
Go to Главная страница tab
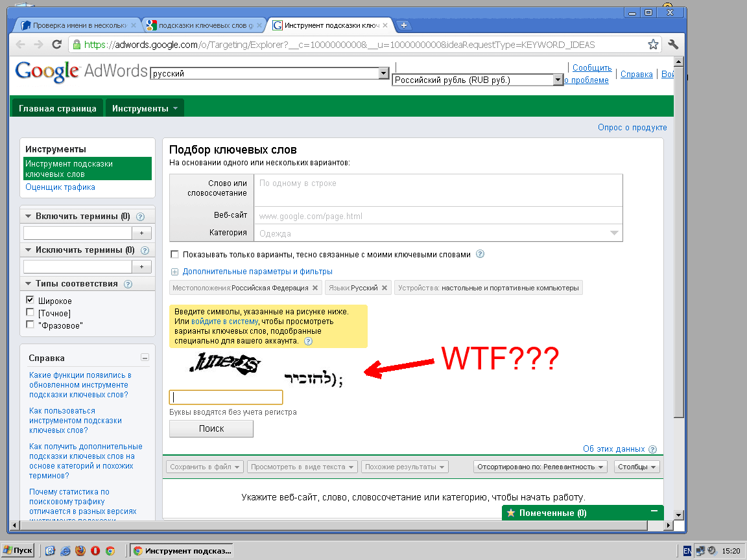click(x=58, y=108)
